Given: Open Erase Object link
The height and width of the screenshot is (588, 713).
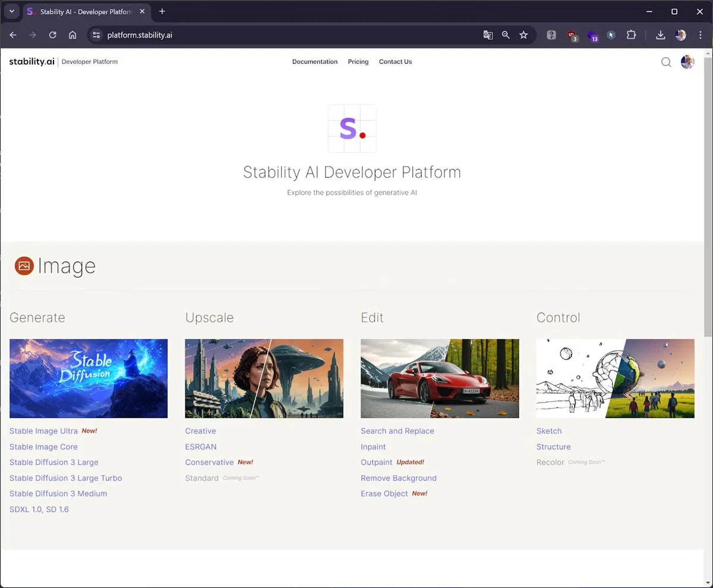Looking at the screenshot, I should [384, 494].
